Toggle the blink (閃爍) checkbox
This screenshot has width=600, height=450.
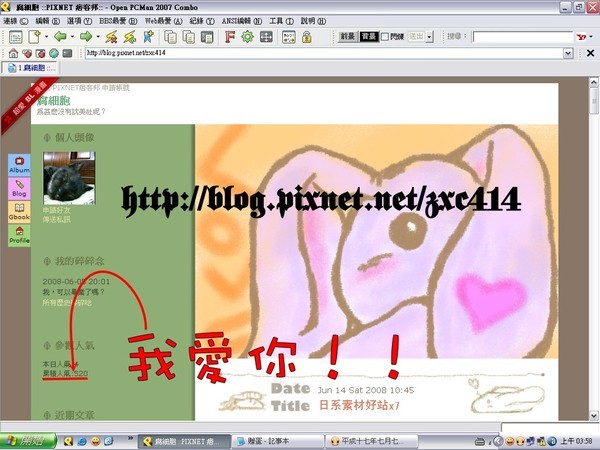tap(385, 37)
